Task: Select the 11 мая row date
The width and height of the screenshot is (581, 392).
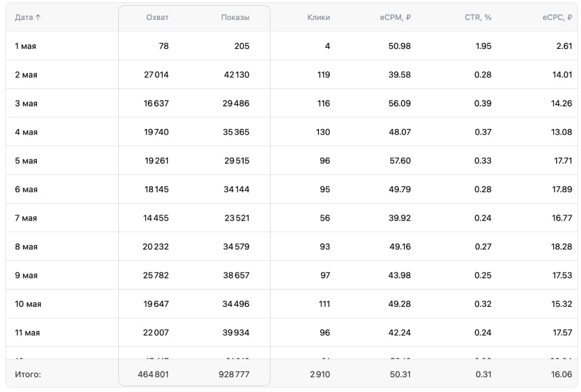Action: click(27, 333)
